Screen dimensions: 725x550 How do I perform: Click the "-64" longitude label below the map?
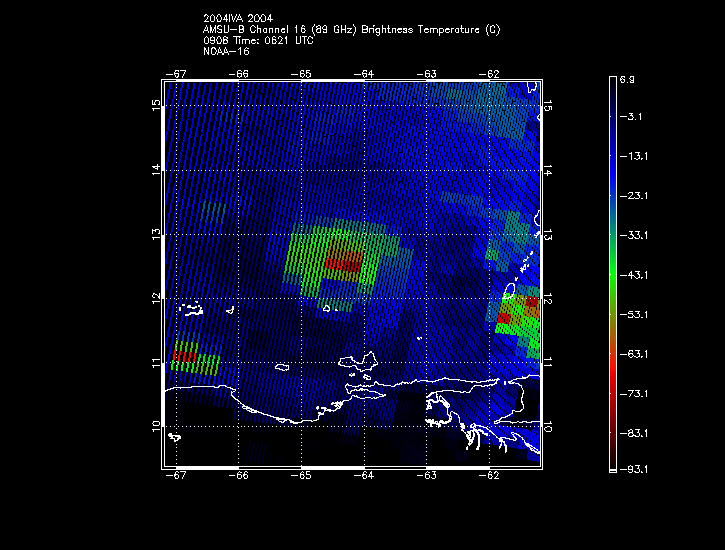pos(364,476)
